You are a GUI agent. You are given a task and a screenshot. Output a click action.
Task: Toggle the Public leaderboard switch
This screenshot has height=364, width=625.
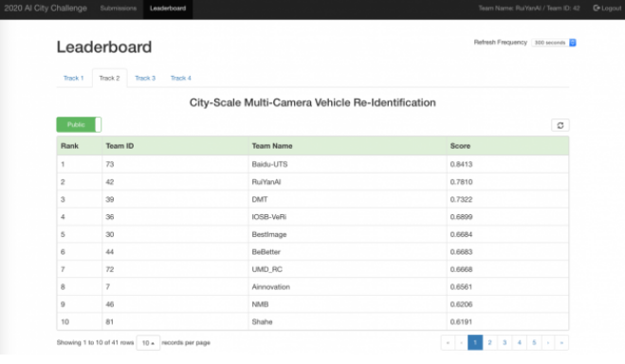[79, 125]
